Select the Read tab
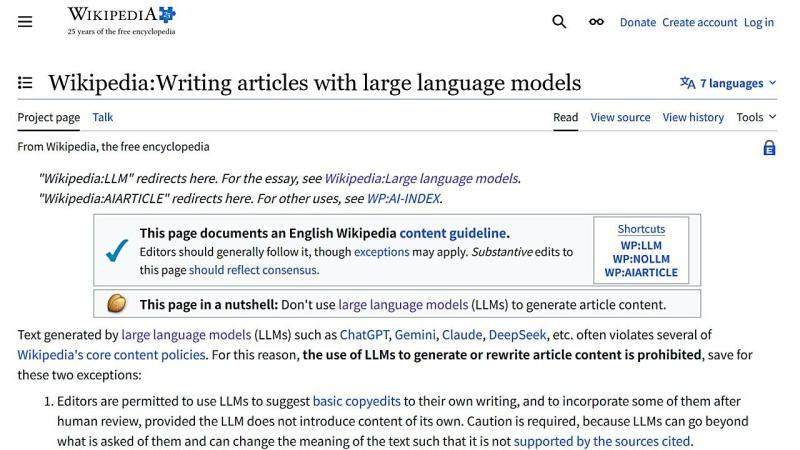Screen dimensions: 800x450 coord(565,117)
